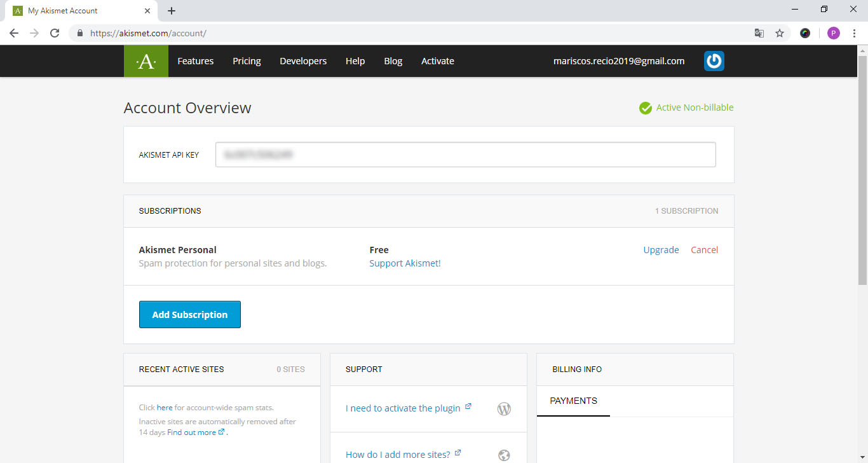This screenshot has height=463, width=868.
Task: Open the Blog menu item
Action: 393,61
